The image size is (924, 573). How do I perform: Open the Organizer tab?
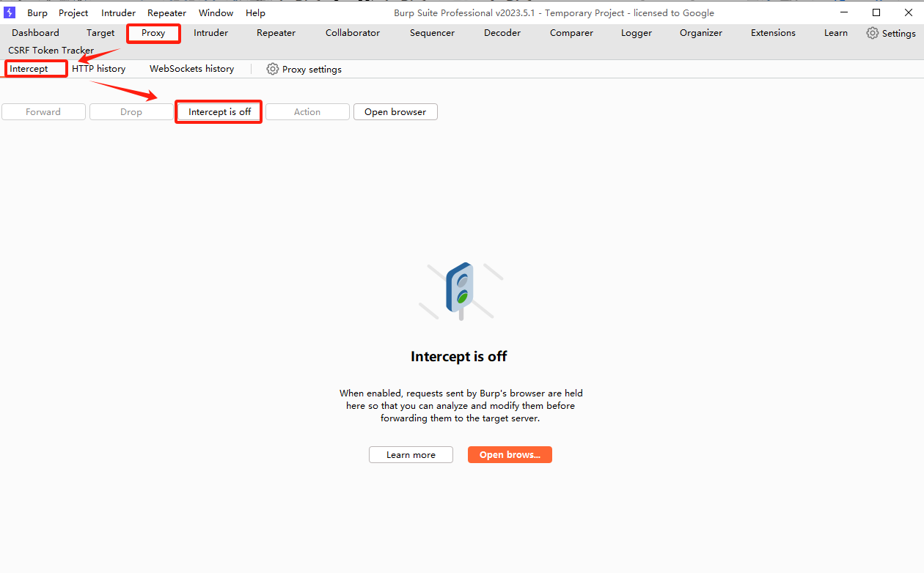point(701,33)
